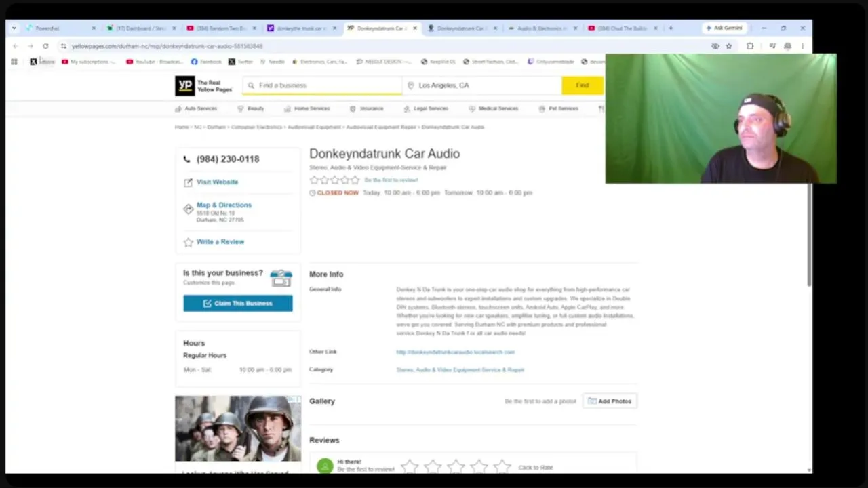Reload the page with the refresh icon
Image resolution: width=868 pixels, height=488 pixels.
45,46
